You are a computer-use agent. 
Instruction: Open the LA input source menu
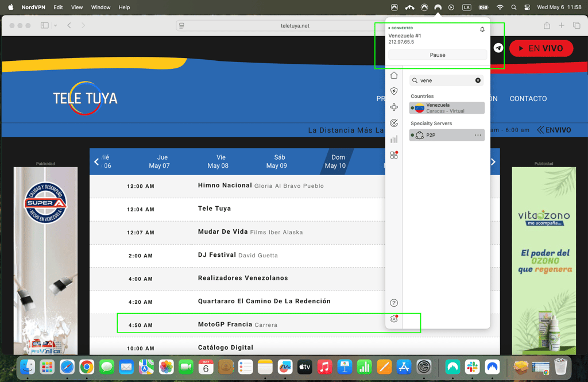click(x=466, y=7)
